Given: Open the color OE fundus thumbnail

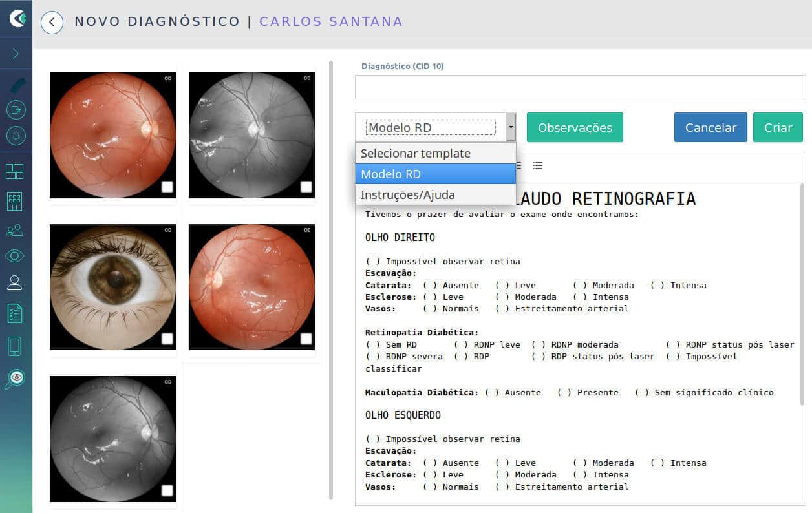Looking at the screenshot, I should (x=251, y=287).
